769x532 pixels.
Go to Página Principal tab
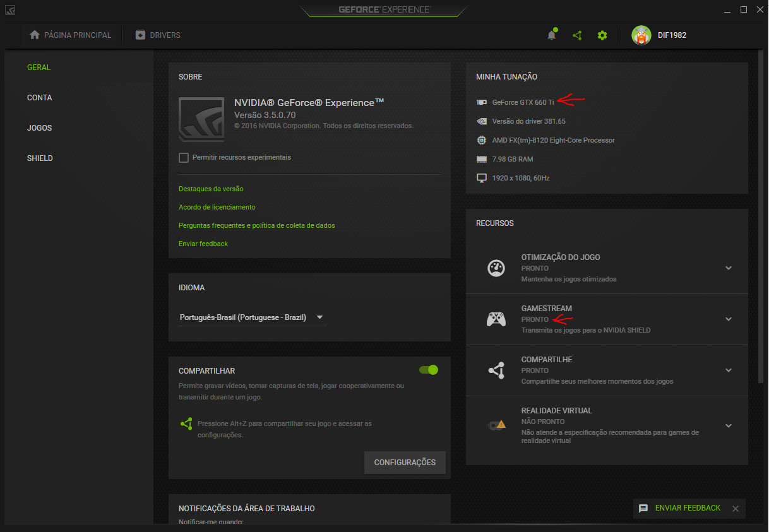70,35
